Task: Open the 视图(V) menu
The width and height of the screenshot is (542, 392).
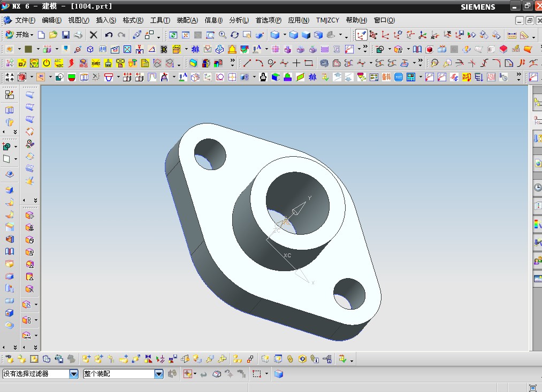Action: (79, 20)
